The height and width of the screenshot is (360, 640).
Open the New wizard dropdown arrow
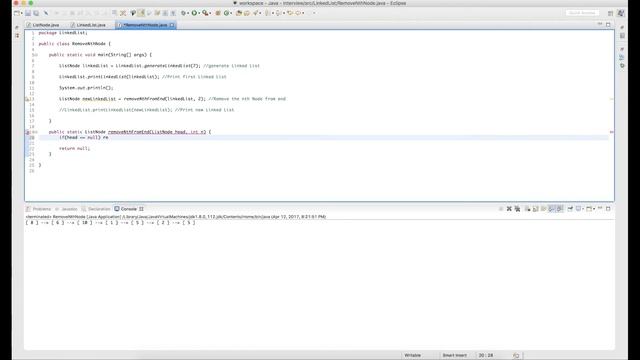click(21, 13)
